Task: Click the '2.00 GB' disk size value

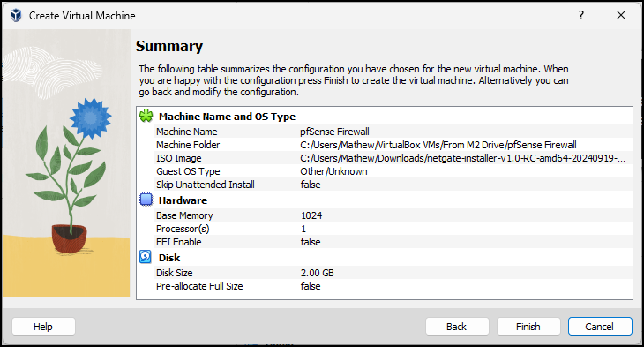Action: coord(318,273)
